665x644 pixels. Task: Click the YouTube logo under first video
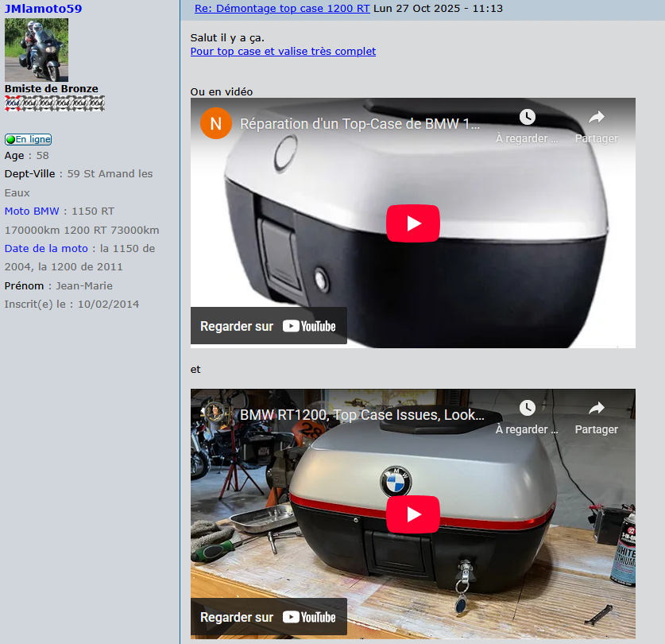309,326
